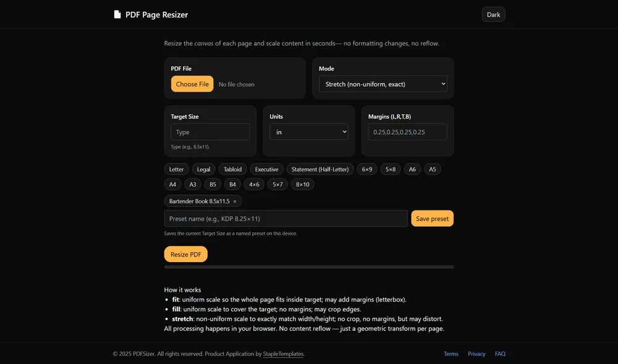Open the FAQ link
This screenshot has width=618, height=364.
pos(500,353)
